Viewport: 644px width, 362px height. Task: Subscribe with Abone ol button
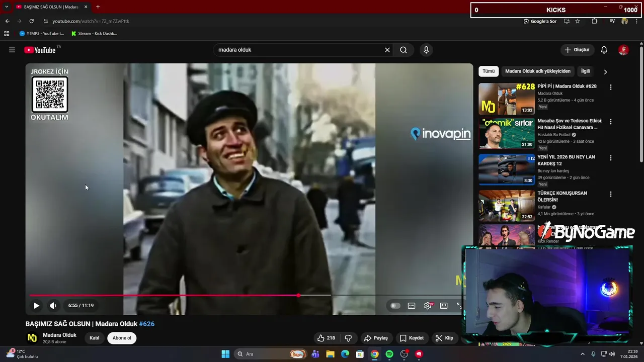click(122, 338)
